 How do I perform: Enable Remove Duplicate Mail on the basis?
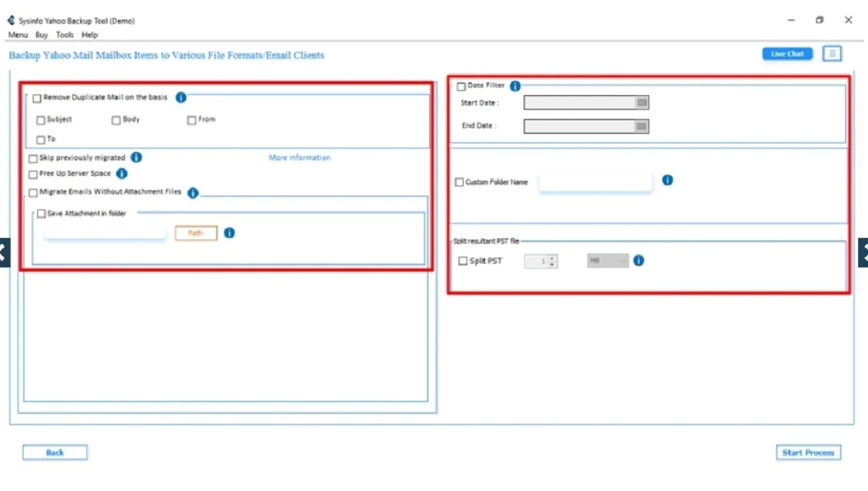(x=37, y=98)
